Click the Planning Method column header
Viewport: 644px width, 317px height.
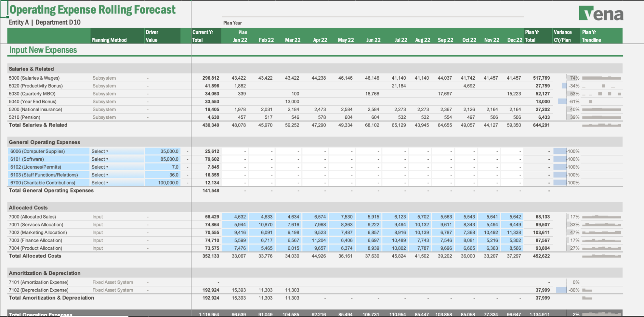coord(109,40)
